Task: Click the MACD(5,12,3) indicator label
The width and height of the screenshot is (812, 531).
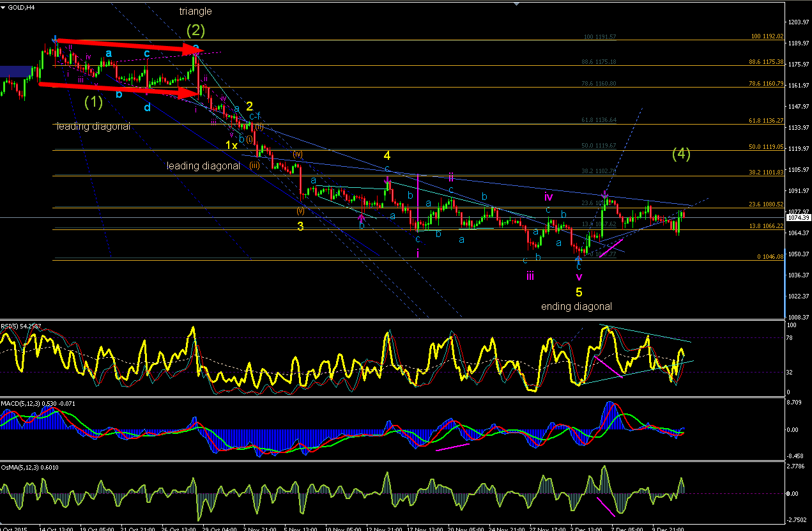Action: click(x=40, y=403)
